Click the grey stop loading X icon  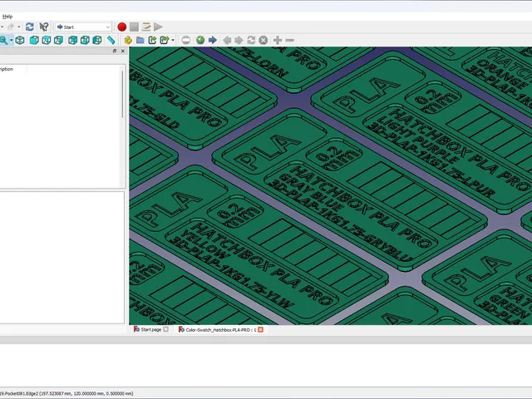pos(264,41)
